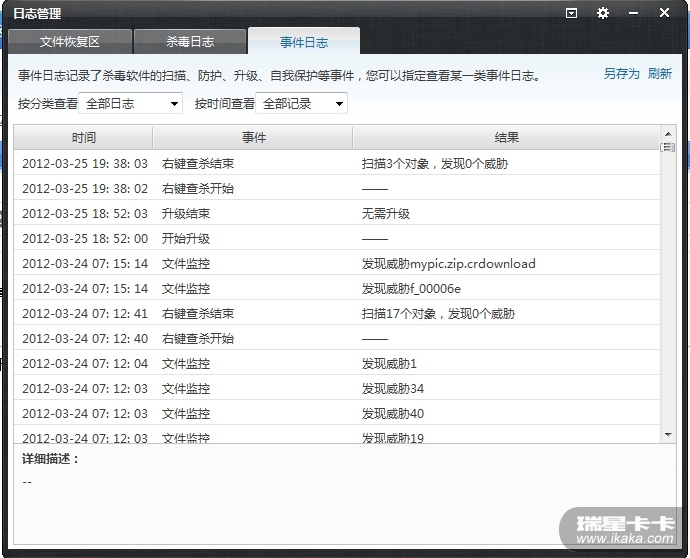Click result 无需升级
690x558 pixels.
tap(385, 214)
